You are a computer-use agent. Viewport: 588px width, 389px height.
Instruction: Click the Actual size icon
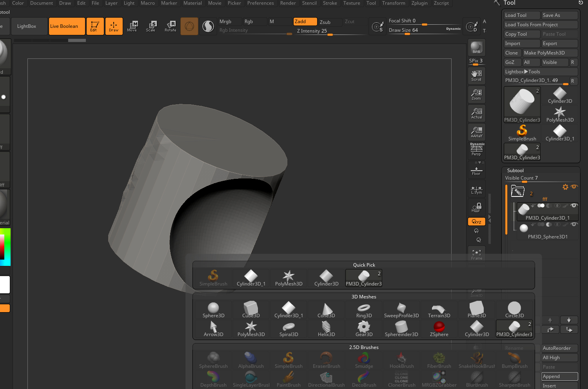pos(476,113)
